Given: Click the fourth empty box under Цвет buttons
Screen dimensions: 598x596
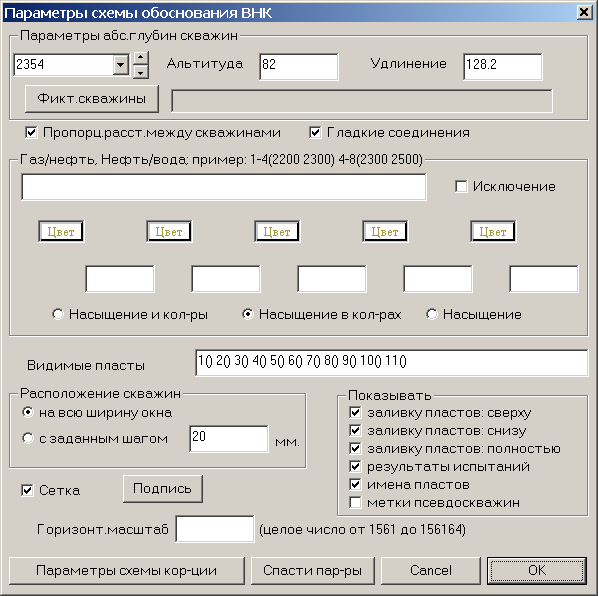Looking at the screenshot, I should tap(438, 279).
